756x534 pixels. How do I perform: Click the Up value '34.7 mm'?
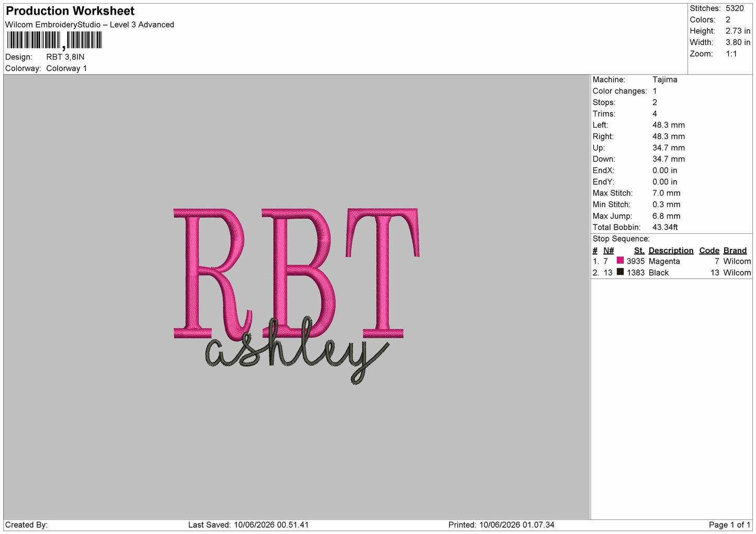(668, 148)
